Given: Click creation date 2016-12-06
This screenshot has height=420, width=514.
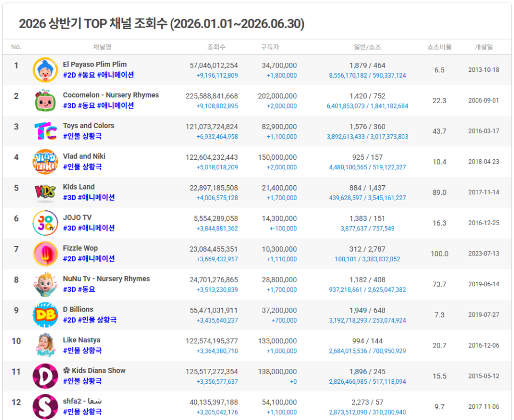Looking at the screenshot, I should (x=484, y=345).
